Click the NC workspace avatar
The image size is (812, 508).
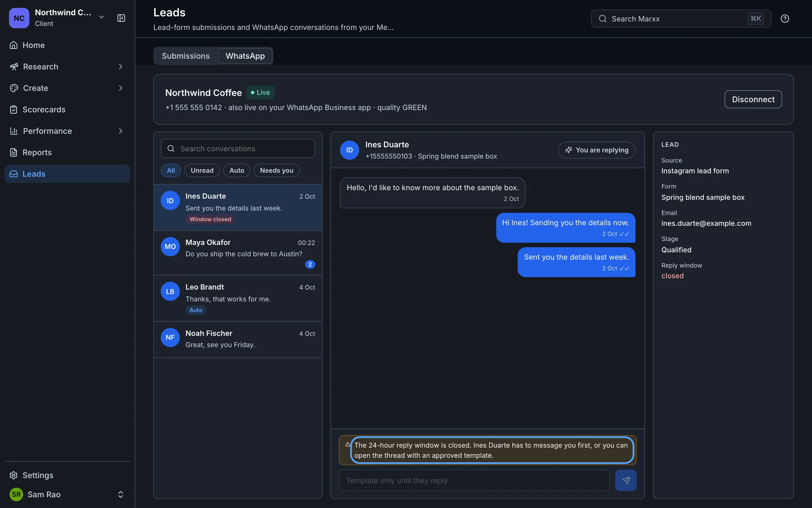(x=19, y=18)
